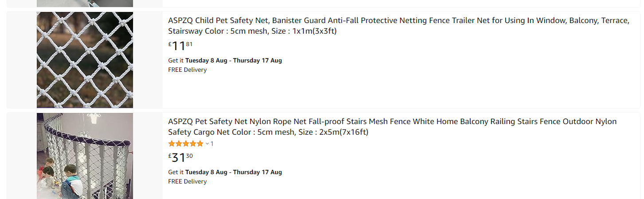Viewport: 644px width, 199px height.
Task: Click the £31.30 price
Action: click(x=181, y=157)
